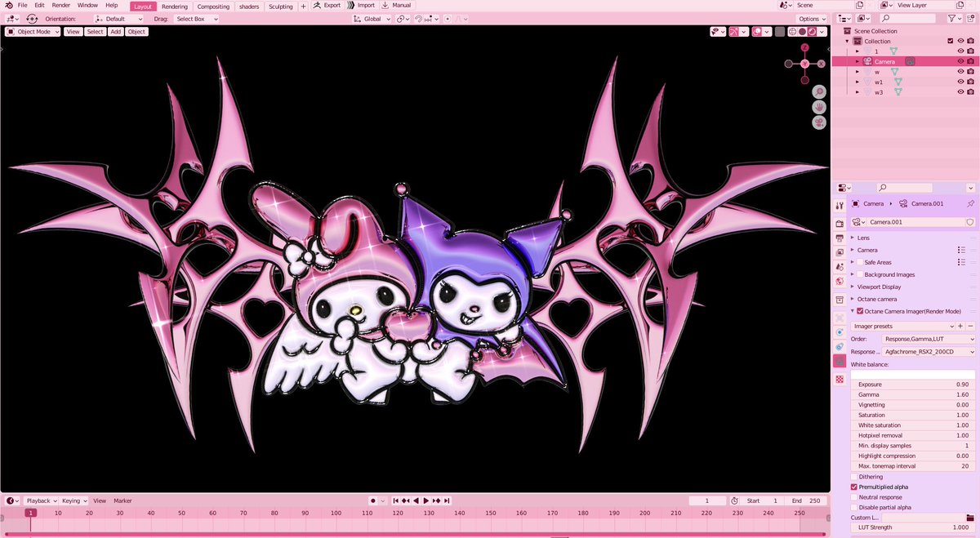Enable the Safe Areas checkbox
Screen dimensions: 980x538
860,262
